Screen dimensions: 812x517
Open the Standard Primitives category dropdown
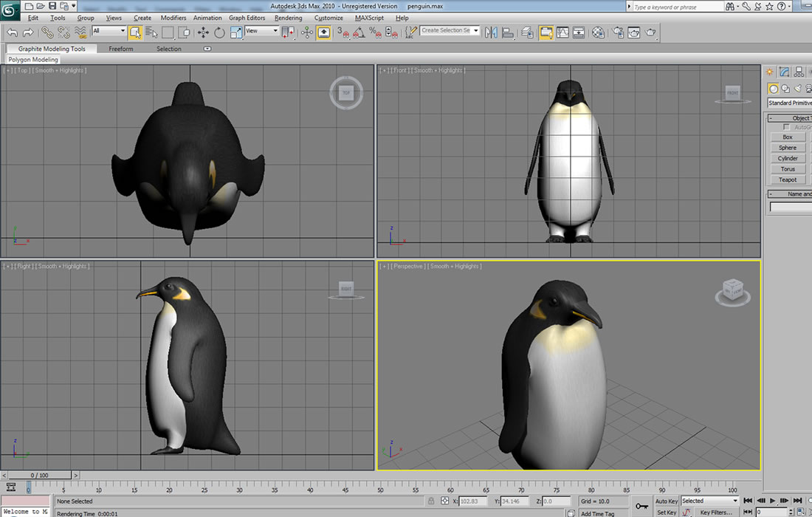(x=789, y=103)
